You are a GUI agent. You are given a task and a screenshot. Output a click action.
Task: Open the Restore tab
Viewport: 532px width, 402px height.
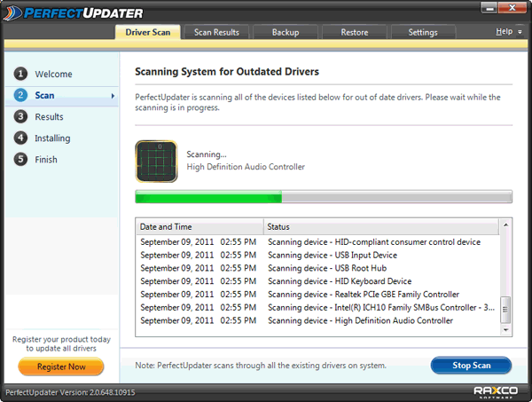click(x=354, y=32)
